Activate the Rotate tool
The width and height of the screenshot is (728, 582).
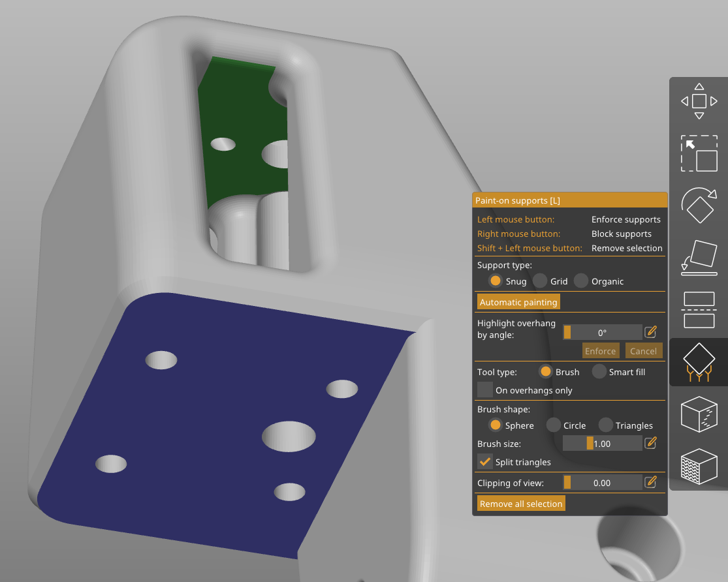[699, 205]
